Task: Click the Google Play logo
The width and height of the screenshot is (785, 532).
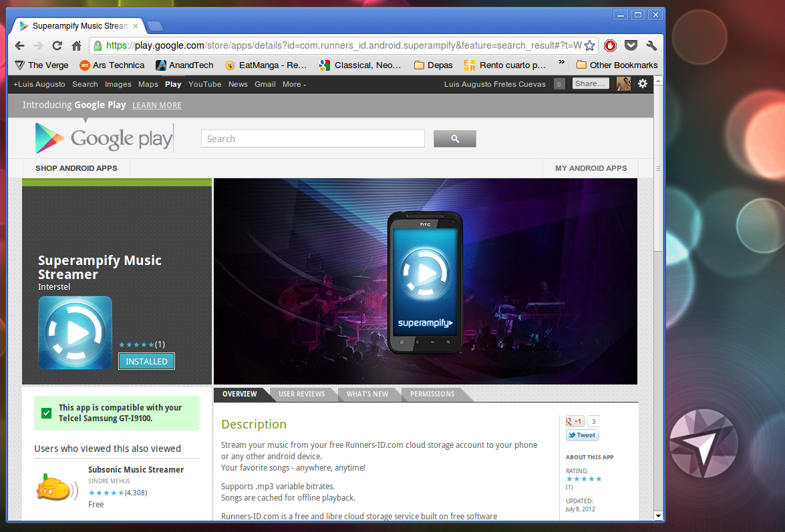Action: click(104, 138)
